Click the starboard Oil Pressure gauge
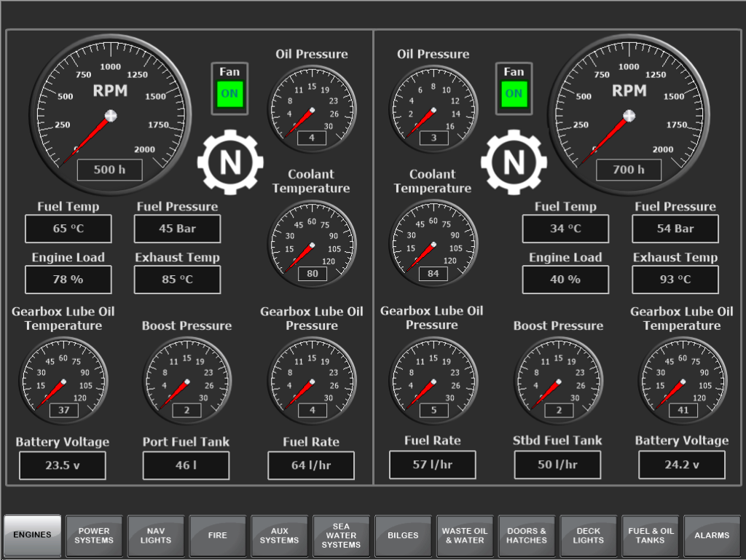Screen dimensions: 746x560 point(434,109)
